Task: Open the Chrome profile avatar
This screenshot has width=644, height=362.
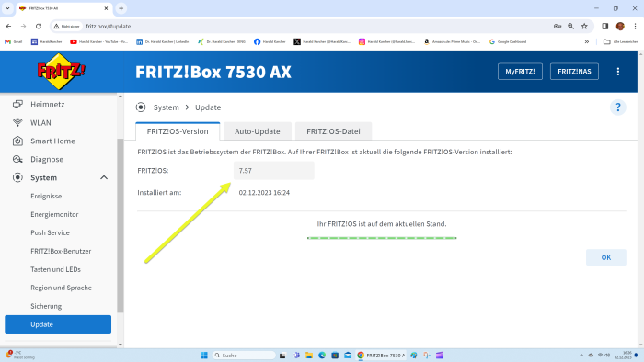Action: 620,27
